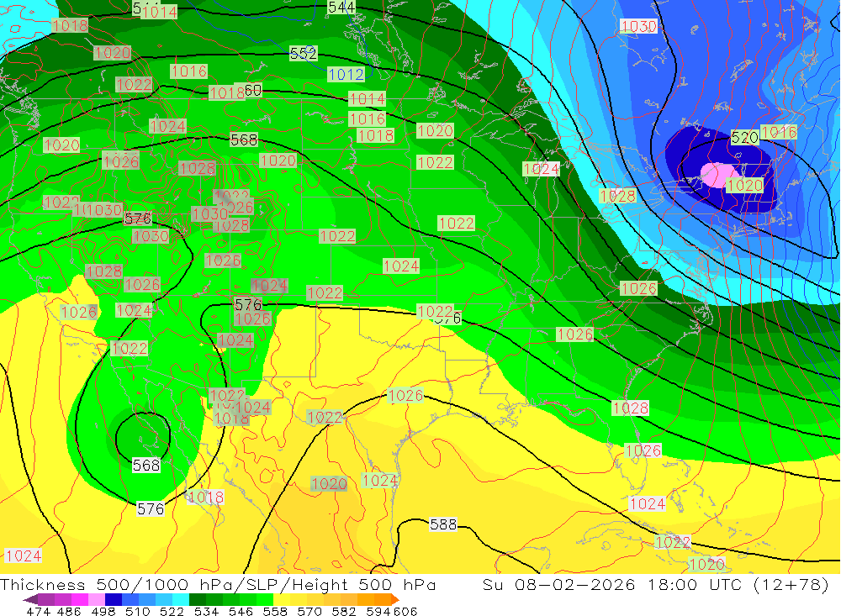Click the legend value 606
This screenshot has height=616, width=841.
(x=405, y=611)
